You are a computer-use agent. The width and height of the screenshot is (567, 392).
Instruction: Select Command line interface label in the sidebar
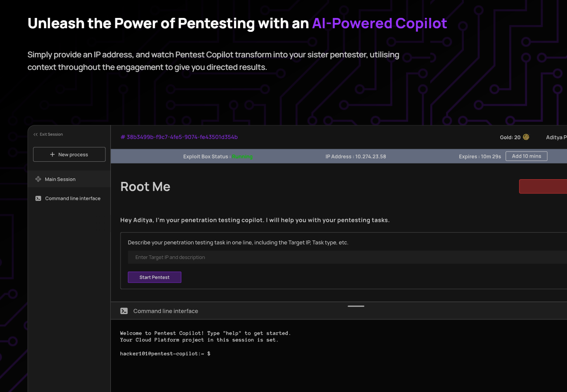point(73,198)
